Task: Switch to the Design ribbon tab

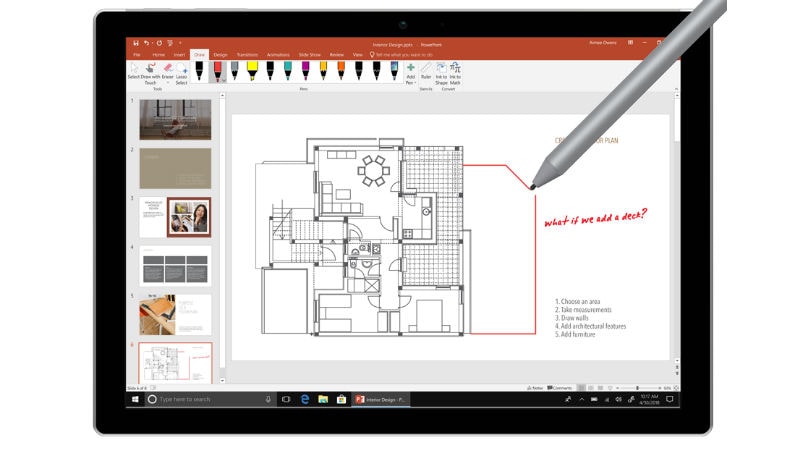Action: click(220, 54)
